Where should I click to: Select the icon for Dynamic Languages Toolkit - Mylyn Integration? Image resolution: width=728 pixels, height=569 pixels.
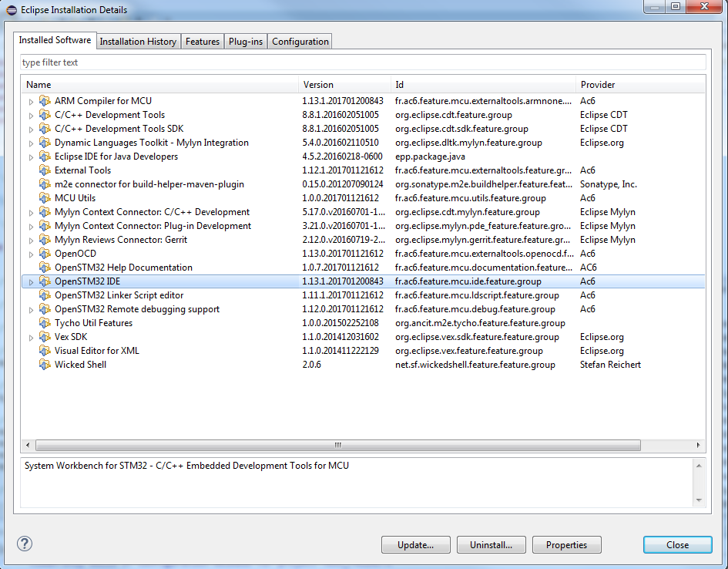(x=45, y=143)
